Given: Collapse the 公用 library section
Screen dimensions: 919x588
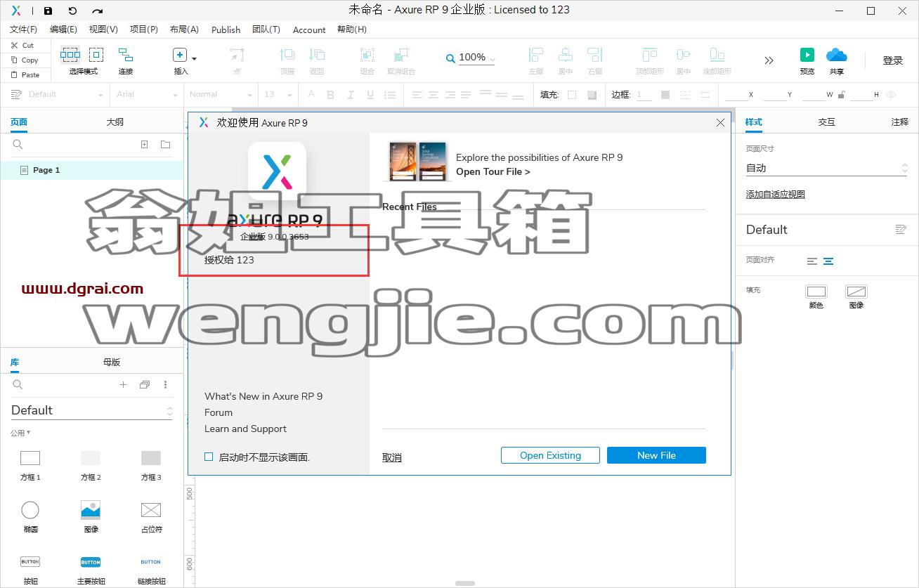Looking at the screenshot, I should 20,433.
